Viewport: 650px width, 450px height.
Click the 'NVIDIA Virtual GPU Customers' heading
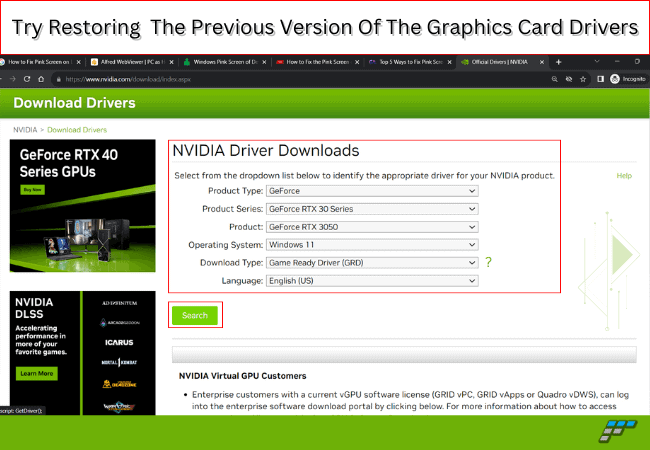tap(243, 376)
